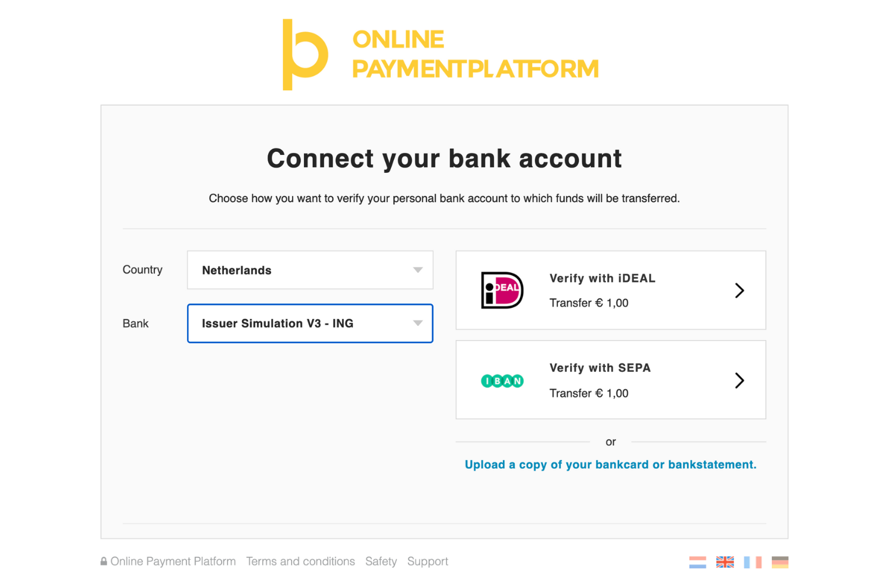Open the bankcard upload link
Screen dimensions: 882x588
point(610,465)
